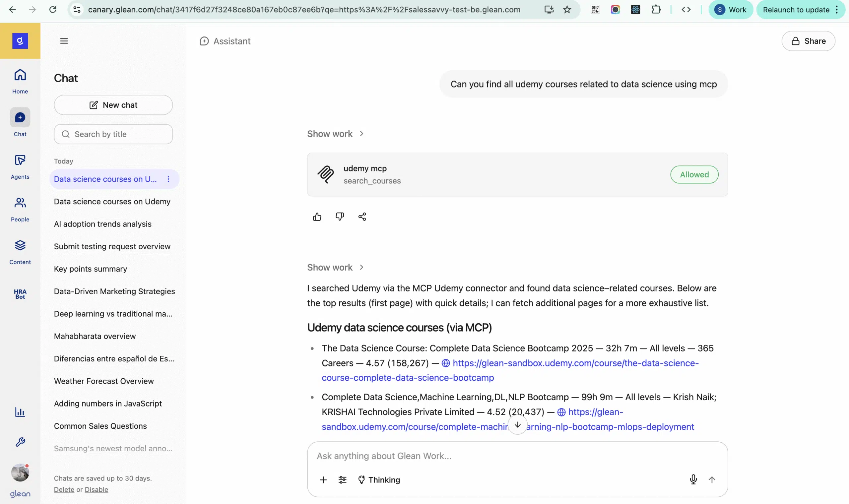Open Agents in left navigation

click(20, 167)
